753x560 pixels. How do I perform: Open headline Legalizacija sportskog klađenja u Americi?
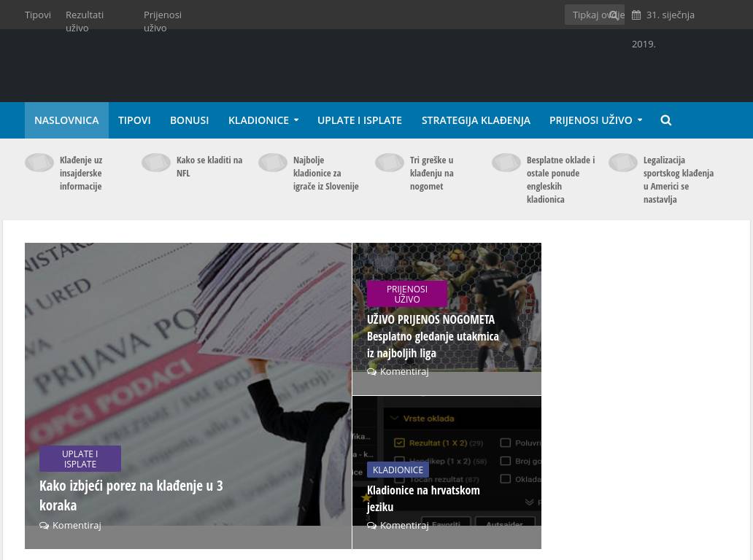coord(679,179)
